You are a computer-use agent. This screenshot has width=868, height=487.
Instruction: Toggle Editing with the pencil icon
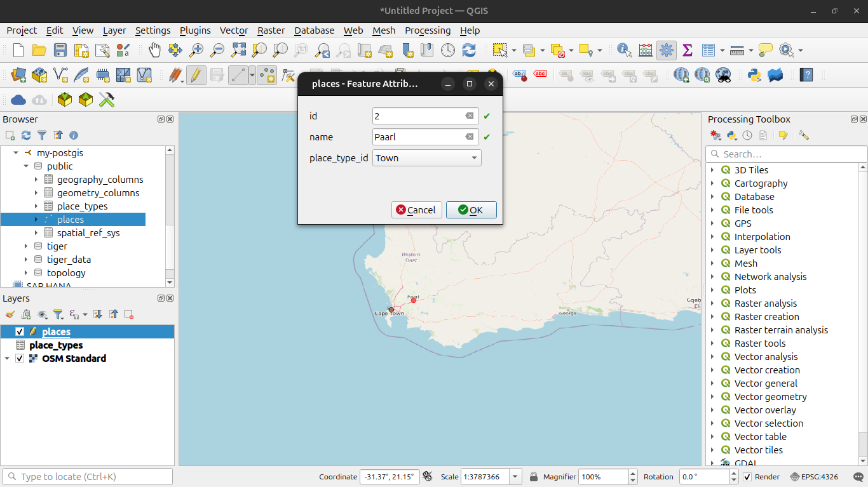click(196, 76)
